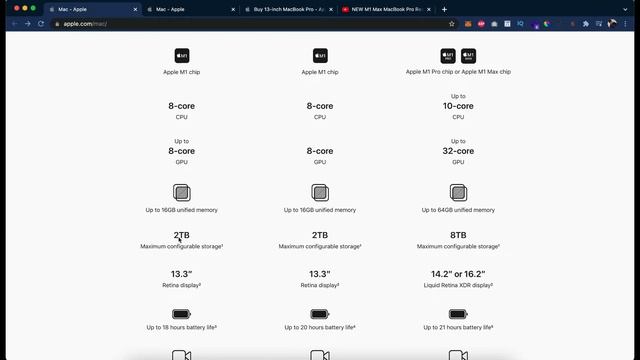Go forward to the next page

coord(28,24)
